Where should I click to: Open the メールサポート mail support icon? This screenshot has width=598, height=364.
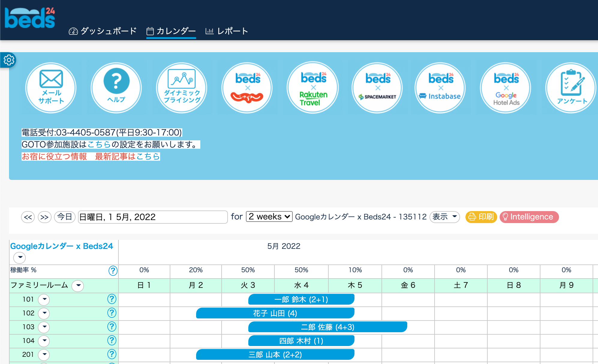pyautogui.click(x=51, y=88)
